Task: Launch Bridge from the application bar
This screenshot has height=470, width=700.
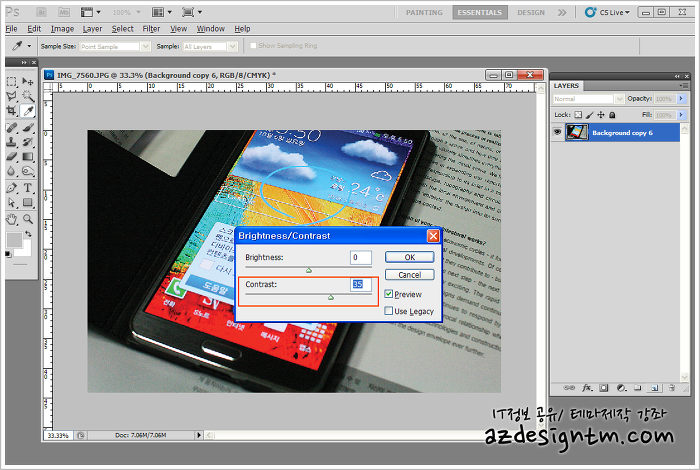Action: tap(42, 12)
